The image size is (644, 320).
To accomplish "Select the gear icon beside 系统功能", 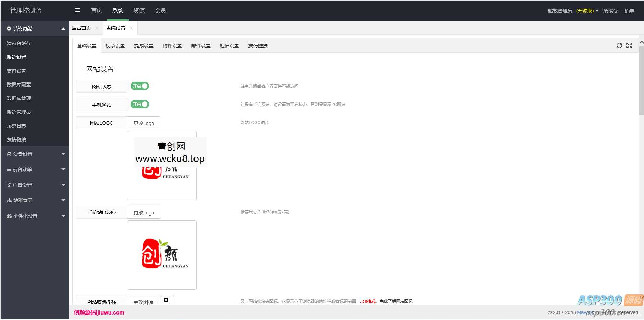I will [x=9, y=29].
